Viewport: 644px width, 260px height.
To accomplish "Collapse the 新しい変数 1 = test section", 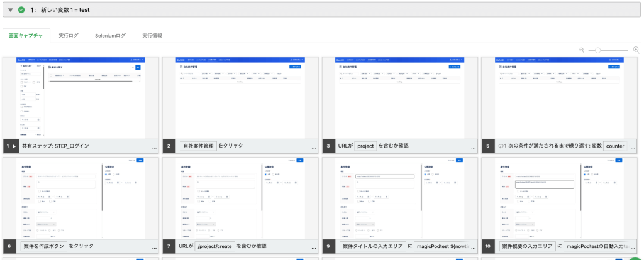I will tap(10, 10).
